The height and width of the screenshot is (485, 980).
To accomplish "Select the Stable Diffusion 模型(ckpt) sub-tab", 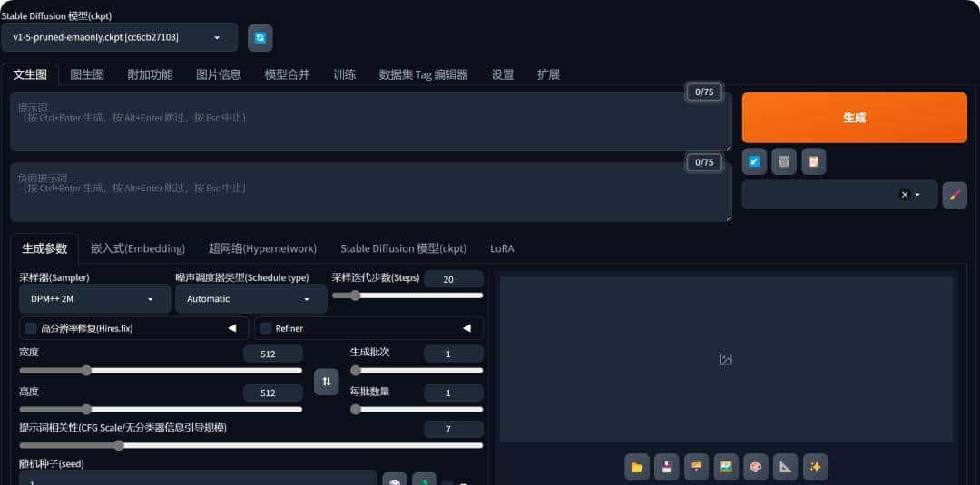I will coord(403,248).
